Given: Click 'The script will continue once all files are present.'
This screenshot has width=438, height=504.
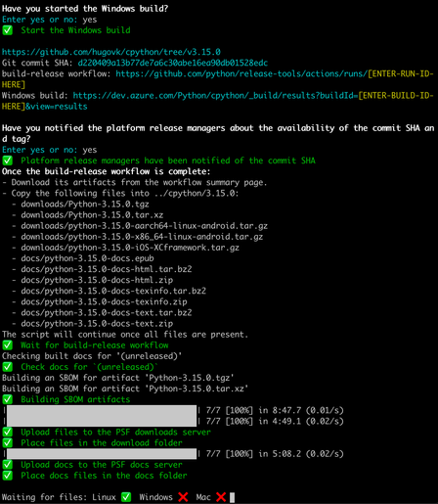Looking at the screenshot, I should pos(125,335).
